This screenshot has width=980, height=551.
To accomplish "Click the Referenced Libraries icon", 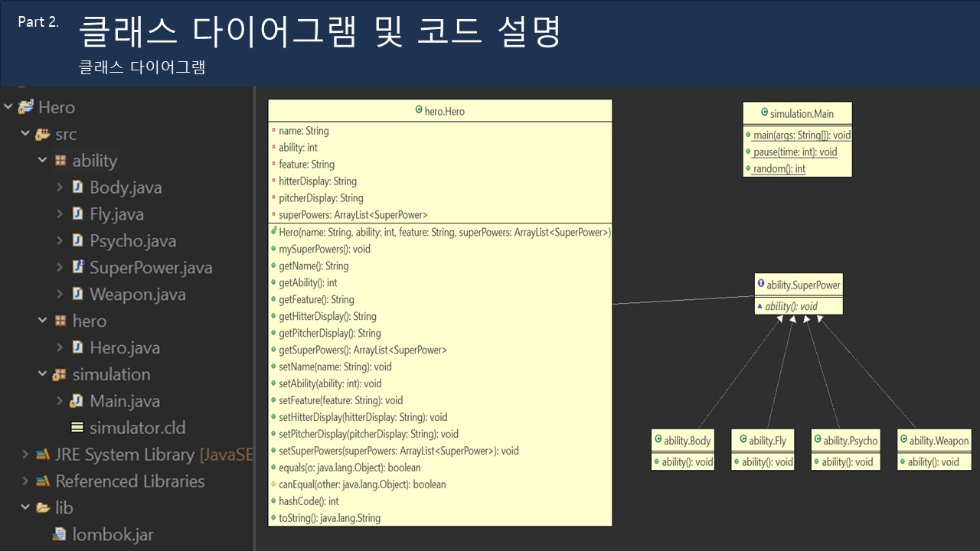I will 43,481.
